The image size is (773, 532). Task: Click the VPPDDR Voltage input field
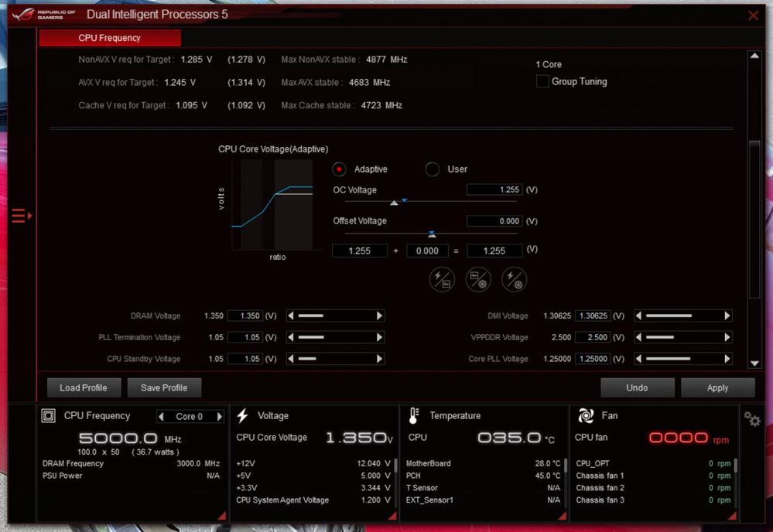coord(593,337)
